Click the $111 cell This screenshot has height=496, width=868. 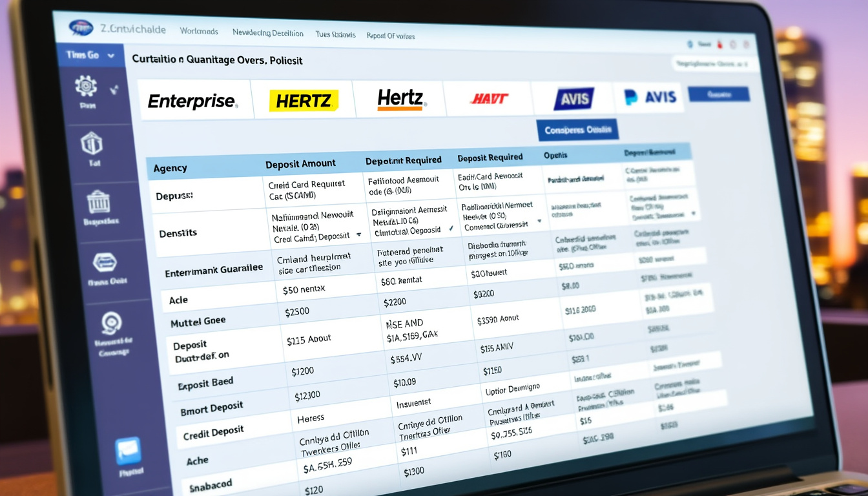[x=410, y=453]
